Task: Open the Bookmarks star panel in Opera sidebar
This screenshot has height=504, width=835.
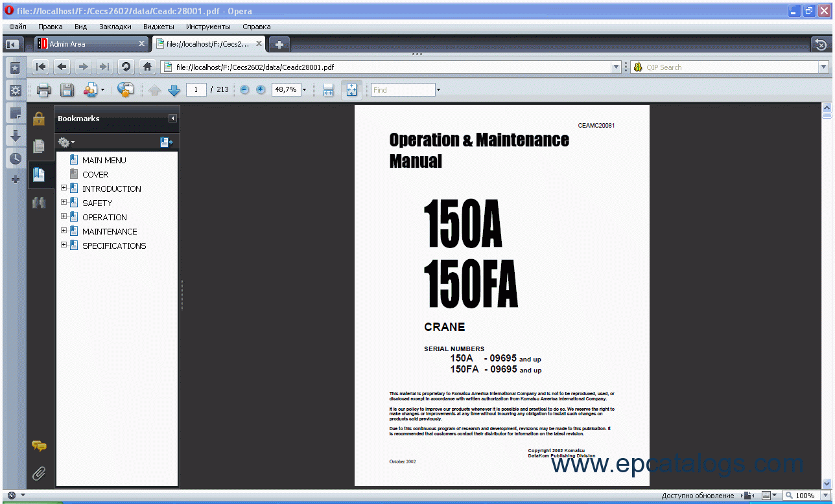Action: (x=15, y=68)
